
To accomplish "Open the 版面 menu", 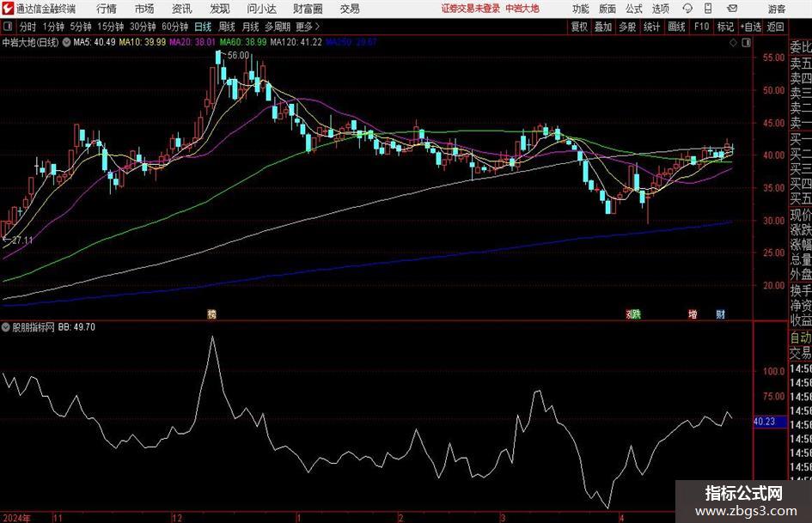I will (607, 9).
